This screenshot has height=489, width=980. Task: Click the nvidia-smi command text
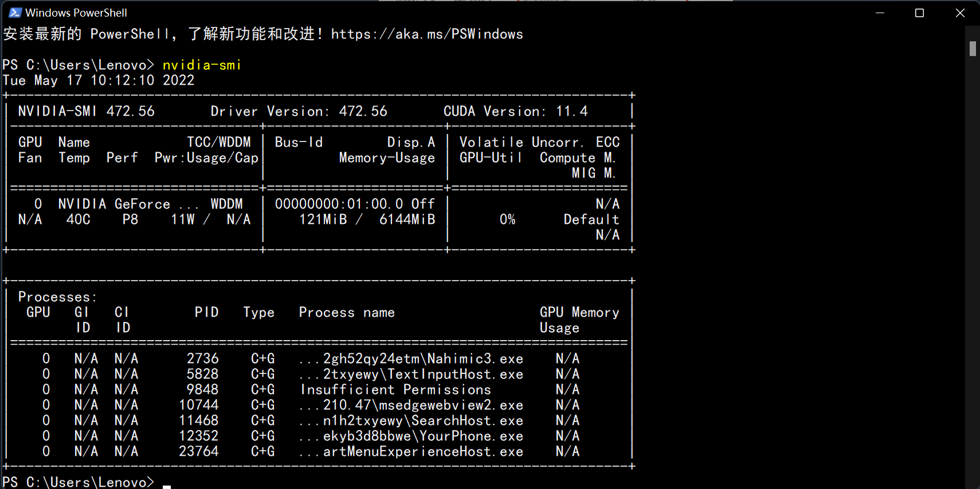click(x=202, y=65)
